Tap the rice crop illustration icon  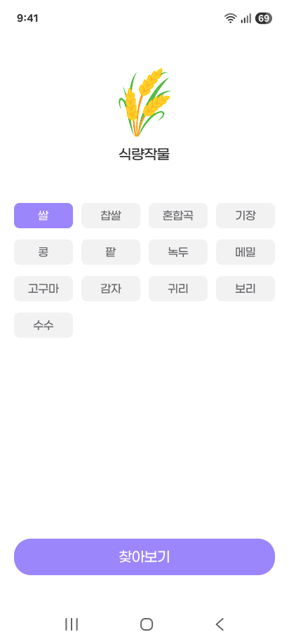point(144,103)
